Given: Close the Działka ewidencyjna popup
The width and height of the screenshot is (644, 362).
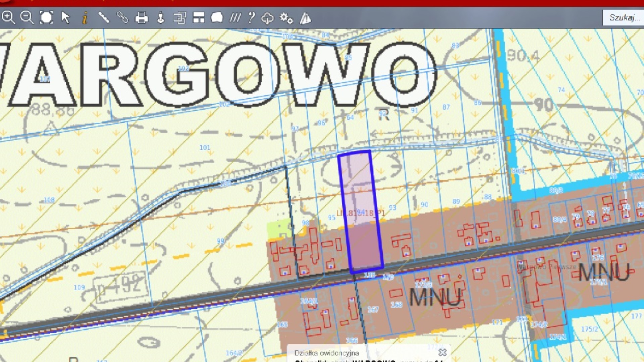Looking at the screenshot, I should [x=442, y=352].
